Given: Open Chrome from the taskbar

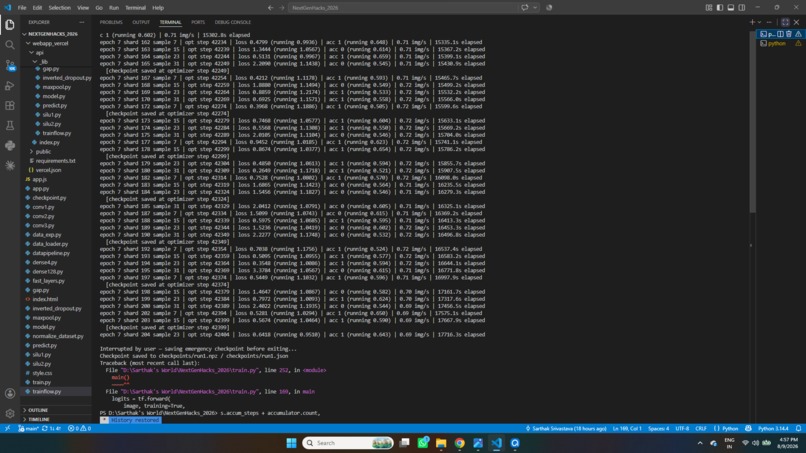Looking at the screenshot, I should [460, 443].
